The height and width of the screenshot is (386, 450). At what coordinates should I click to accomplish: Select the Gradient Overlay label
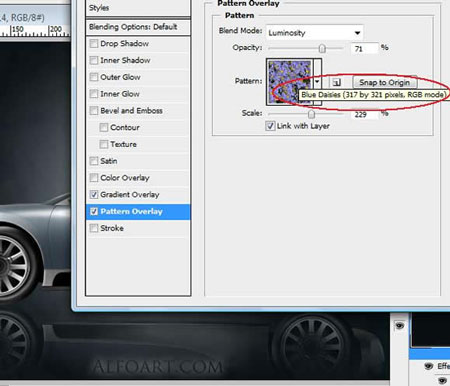tap(130, 195)
